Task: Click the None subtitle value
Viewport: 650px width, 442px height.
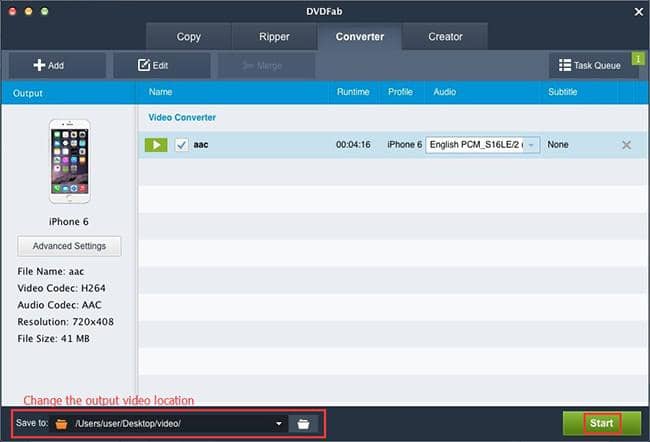Action: click(x=558, y=145)
